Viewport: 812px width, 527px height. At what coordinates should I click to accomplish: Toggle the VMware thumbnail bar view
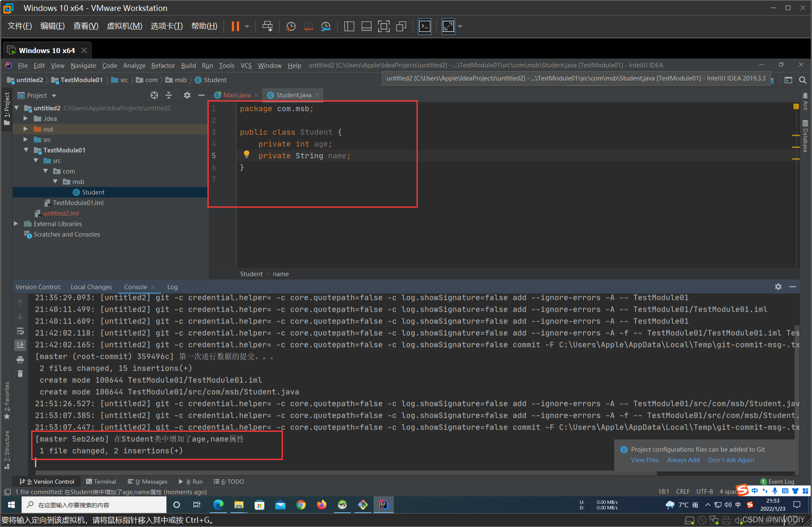(366, 26)
